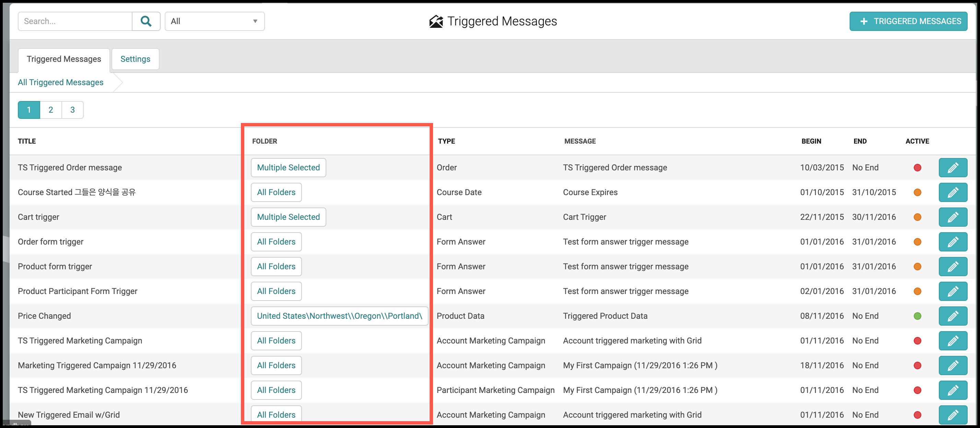This screenshot has width=980, height=428.
Task: Edit Marketing Triggered Campaign 11/29/2016 row
Action: [x=953, y=365]
